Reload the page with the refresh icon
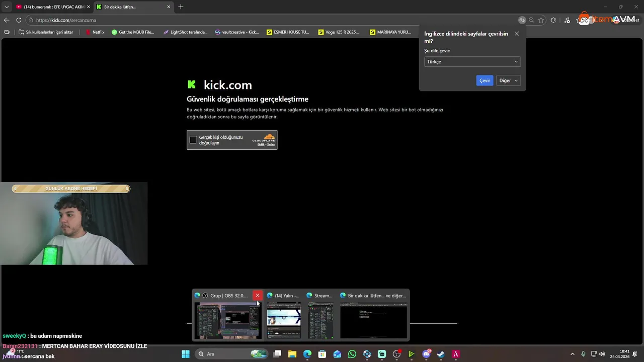Screen dimensions: 644x362 click(x=19, y=20)
